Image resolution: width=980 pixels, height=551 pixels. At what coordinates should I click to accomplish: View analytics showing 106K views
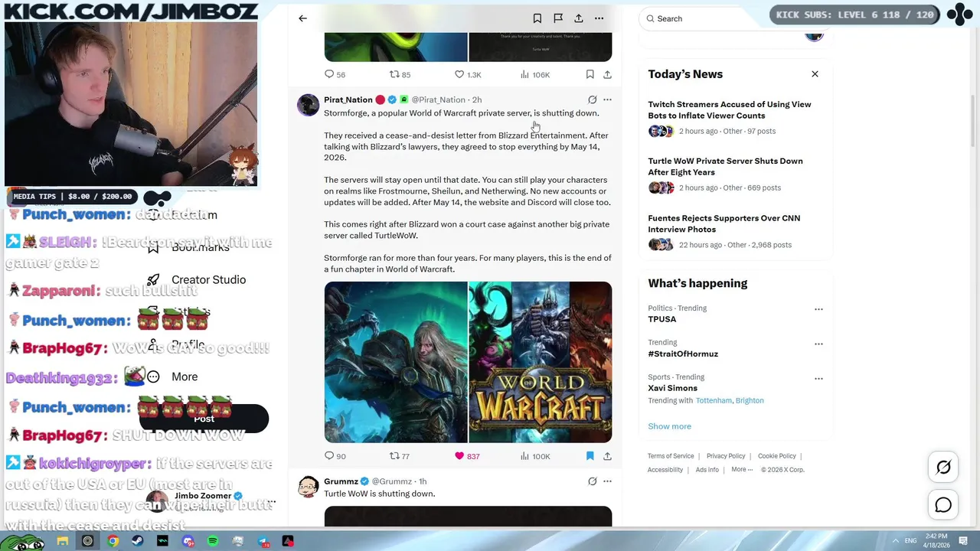534,74
